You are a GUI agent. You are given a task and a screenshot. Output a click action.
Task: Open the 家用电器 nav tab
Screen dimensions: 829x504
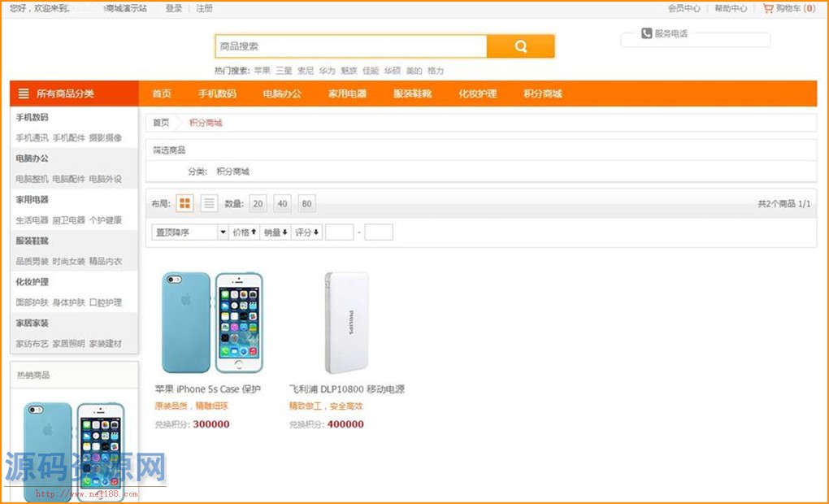[347, 93]
